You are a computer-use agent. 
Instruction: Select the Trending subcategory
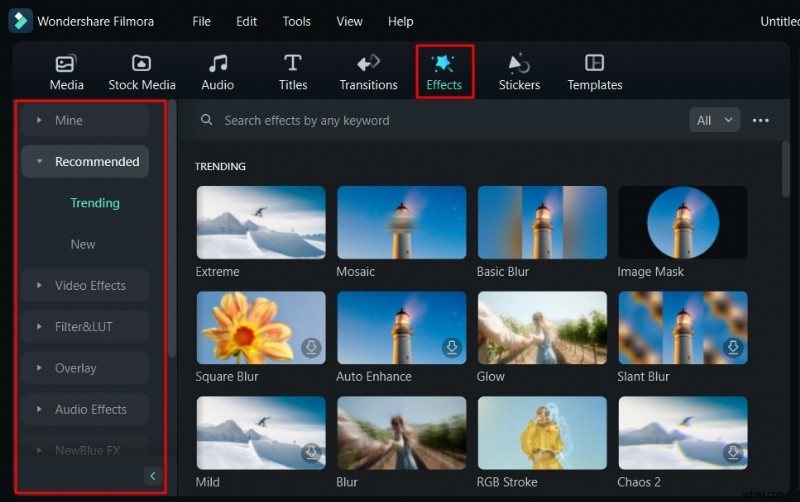pyautogui.click(x=95, y=203)
